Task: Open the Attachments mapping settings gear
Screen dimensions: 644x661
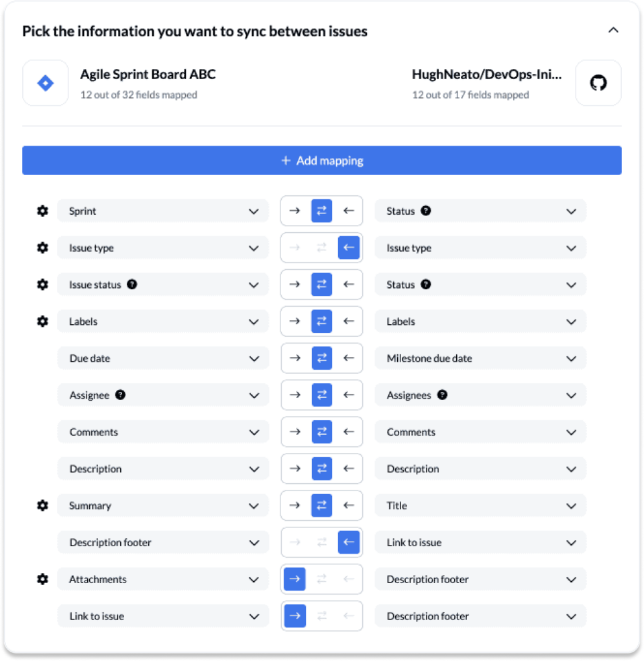Action: coord(42,579)
